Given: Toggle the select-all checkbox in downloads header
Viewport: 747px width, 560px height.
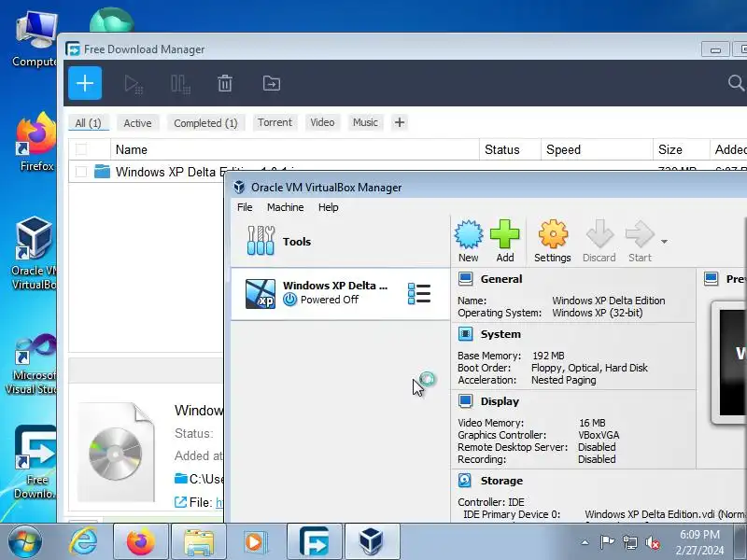Looking at the screenshot, I should 81,149.
